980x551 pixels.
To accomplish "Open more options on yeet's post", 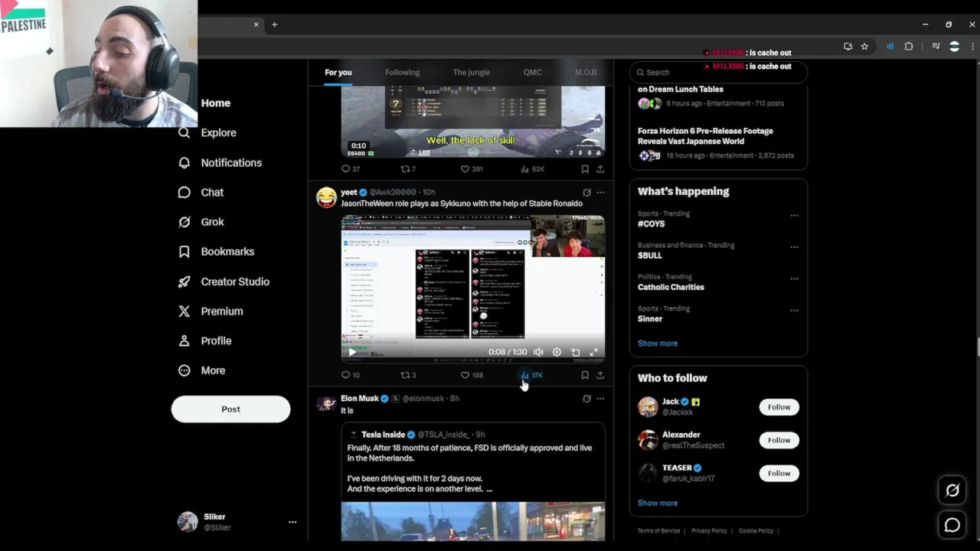I will click(x=600, y=192).
